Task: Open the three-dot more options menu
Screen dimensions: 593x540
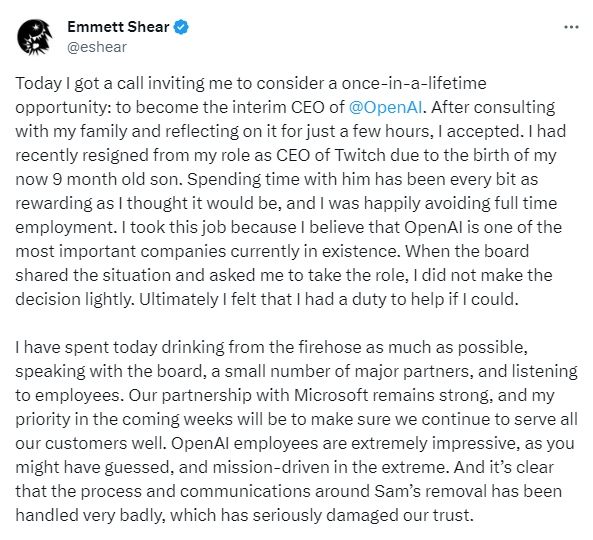Action: pyautogui.click(x=571, y=27)
